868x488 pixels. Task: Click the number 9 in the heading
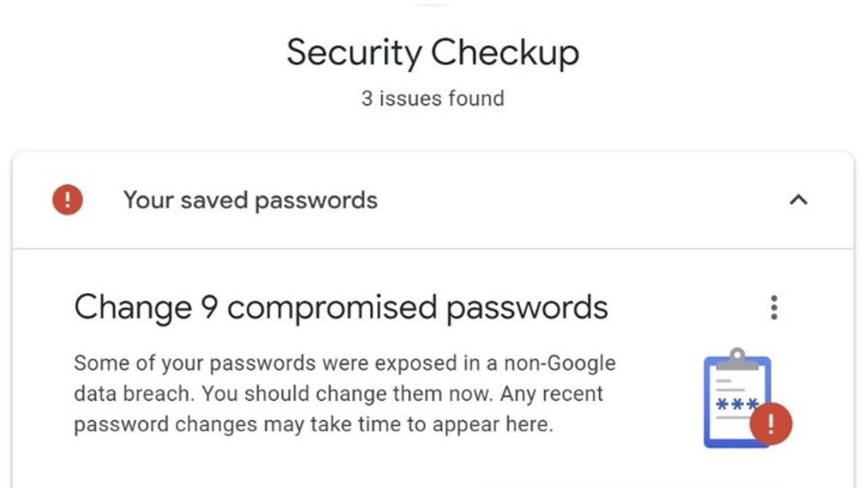pos(209,308)
